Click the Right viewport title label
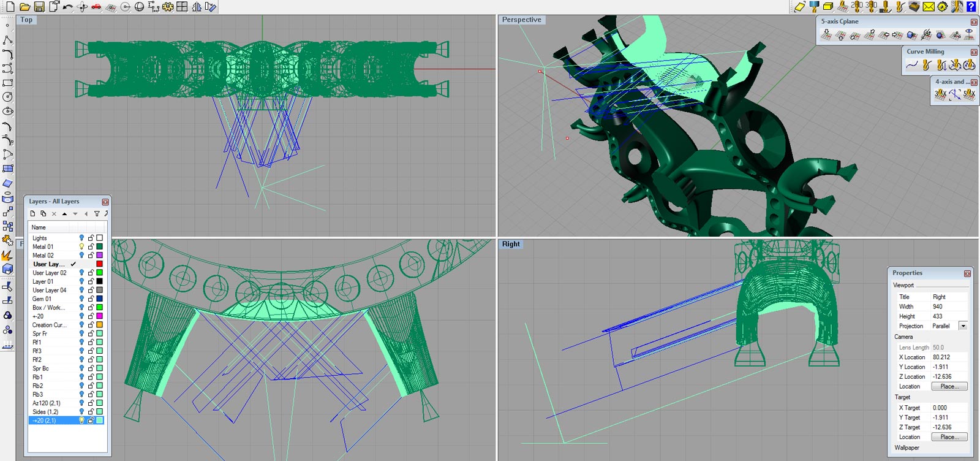The image size is (980, 461). [511, 244]
